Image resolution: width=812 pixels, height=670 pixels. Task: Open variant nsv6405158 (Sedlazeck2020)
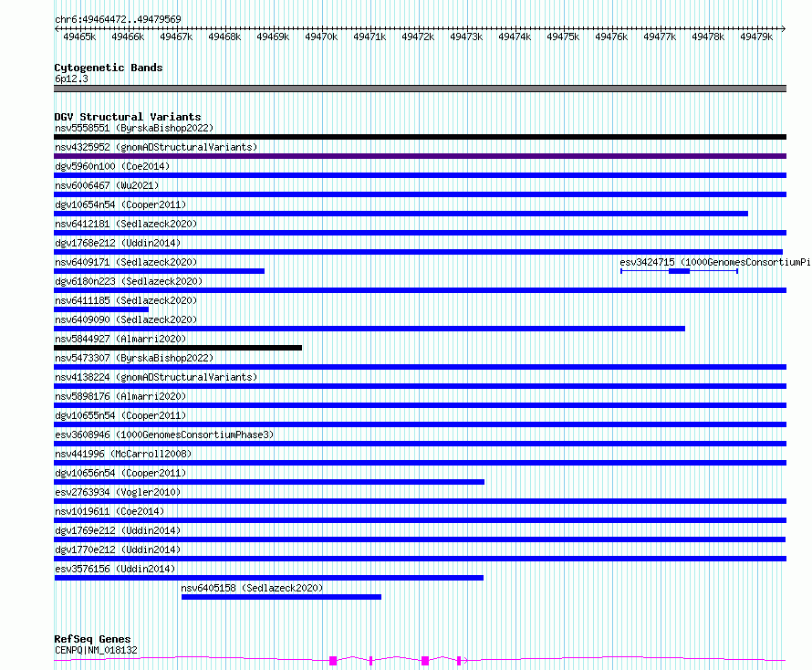tap(252, 588)
